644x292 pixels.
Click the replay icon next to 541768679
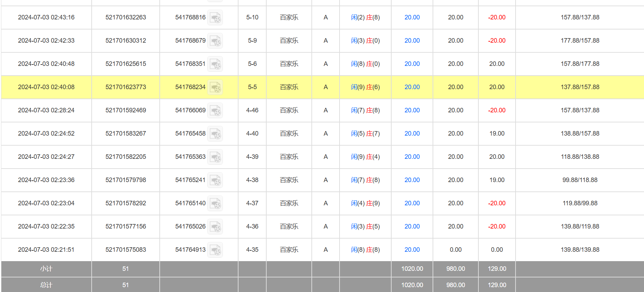(215, 41)
